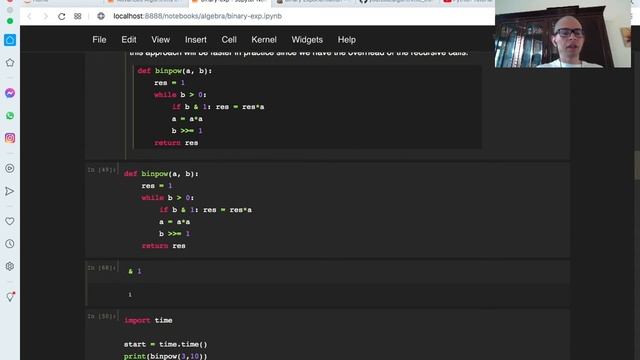Select the In [68] cell prompt
Image resolution: width=640 pixels, height=360 pixels.
pyautogui.click(x=102, y=268)
